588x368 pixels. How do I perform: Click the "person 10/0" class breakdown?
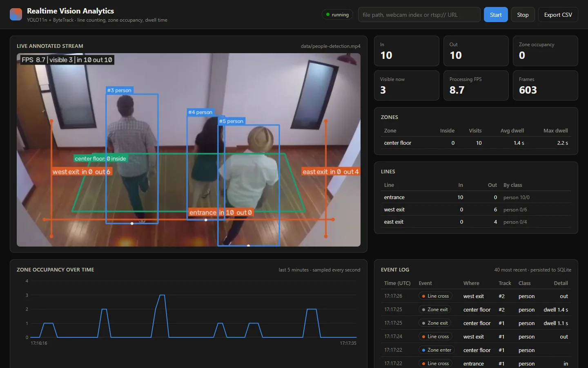click(x=517, y=197)
